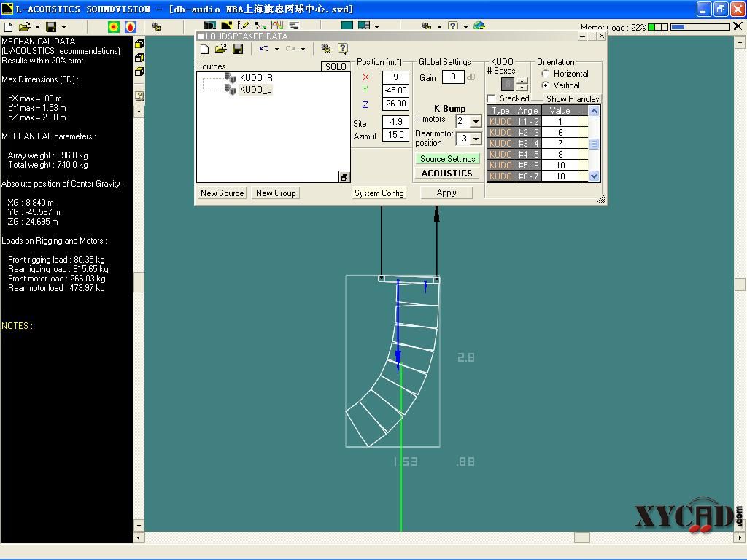
Task: Click the pin button on Loudspeaker Data title bar
Action: click(x=592, y=36)
